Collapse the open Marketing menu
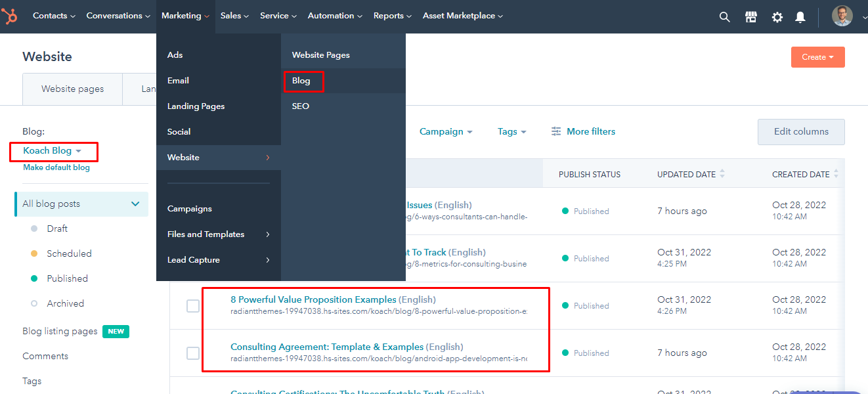The image size is (868, 394). click(x=185, y=16)
